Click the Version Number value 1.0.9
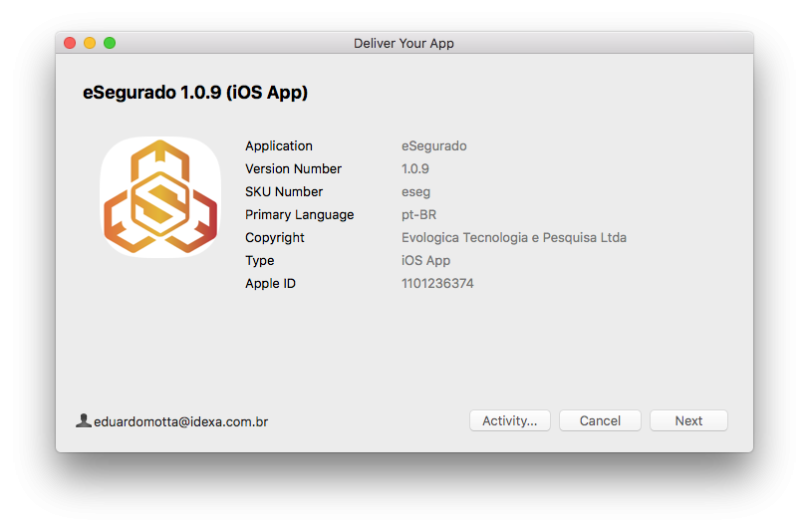 (x=415, y=168)
